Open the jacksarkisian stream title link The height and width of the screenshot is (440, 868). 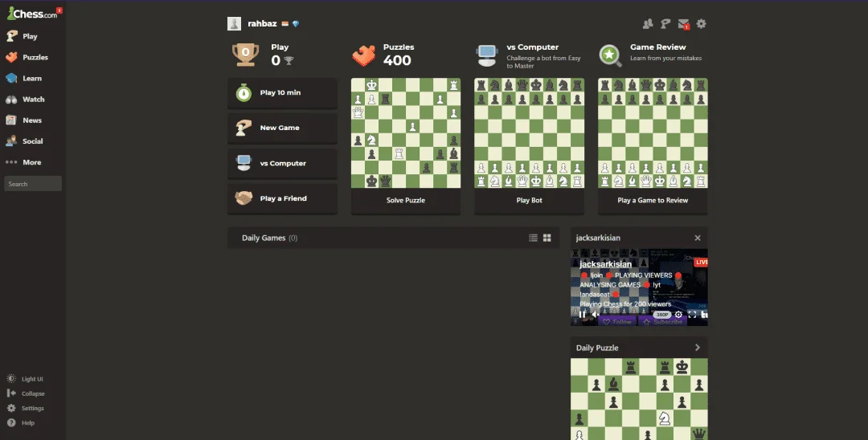606,264
